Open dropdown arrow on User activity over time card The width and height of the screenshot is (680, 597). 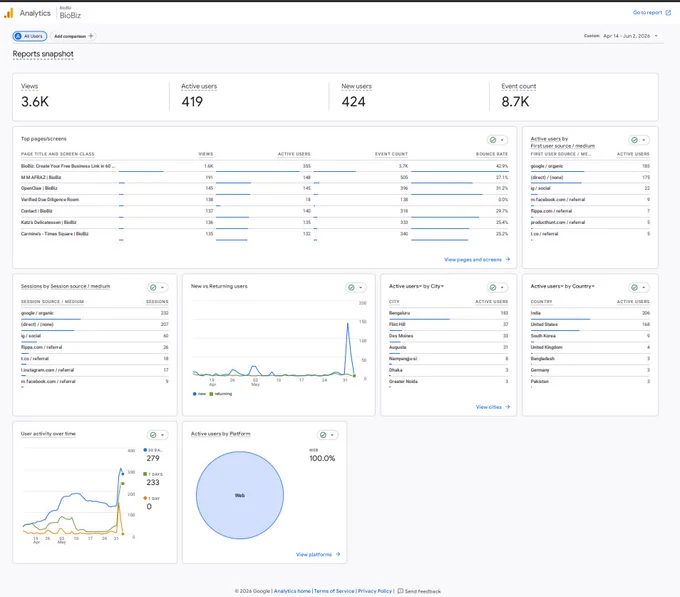point(163,435)
